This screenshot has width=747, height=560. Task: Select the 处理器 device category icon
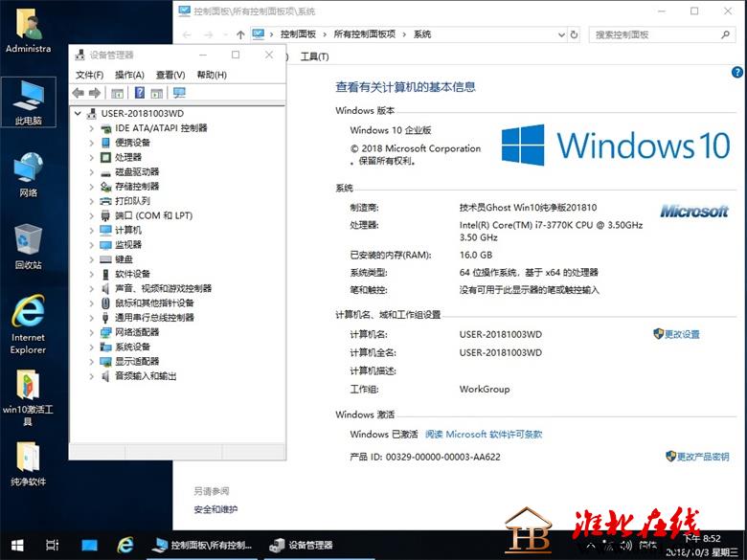(105, 157)
